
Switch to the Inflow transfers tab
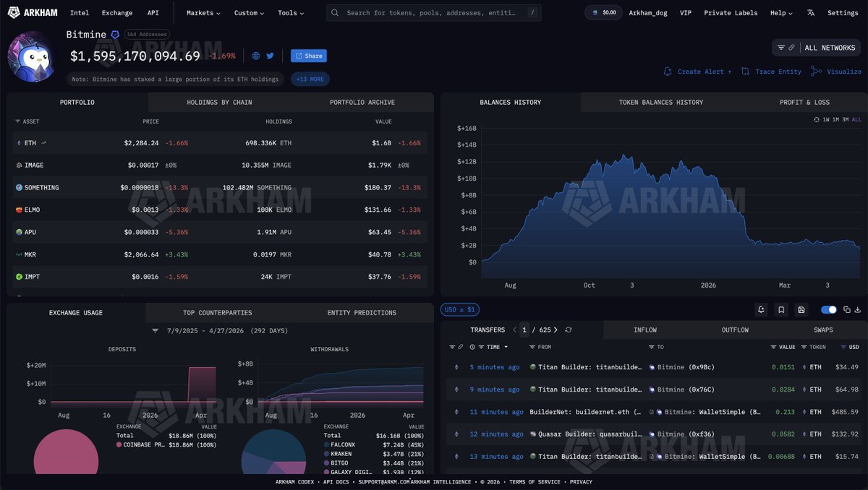pos(644,330)
